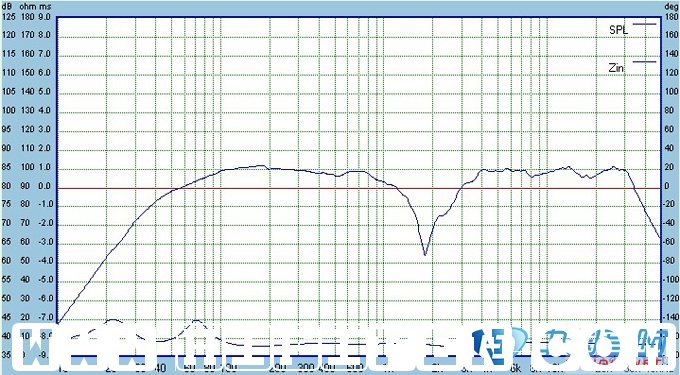Click the deepest SPL curve dip minimum
Screen dimensions: 680x375
[x=425, y=255]
